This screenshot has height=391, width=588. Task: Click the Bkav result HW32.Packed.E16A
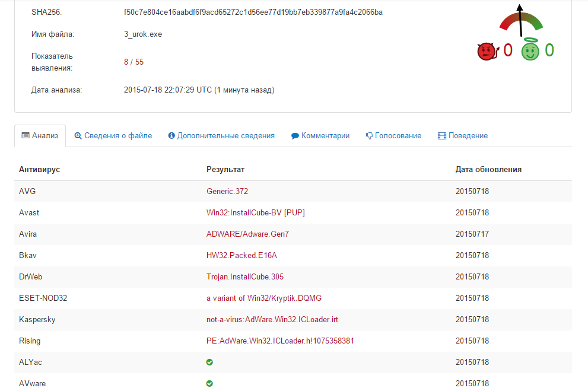[x=241, y=255]
